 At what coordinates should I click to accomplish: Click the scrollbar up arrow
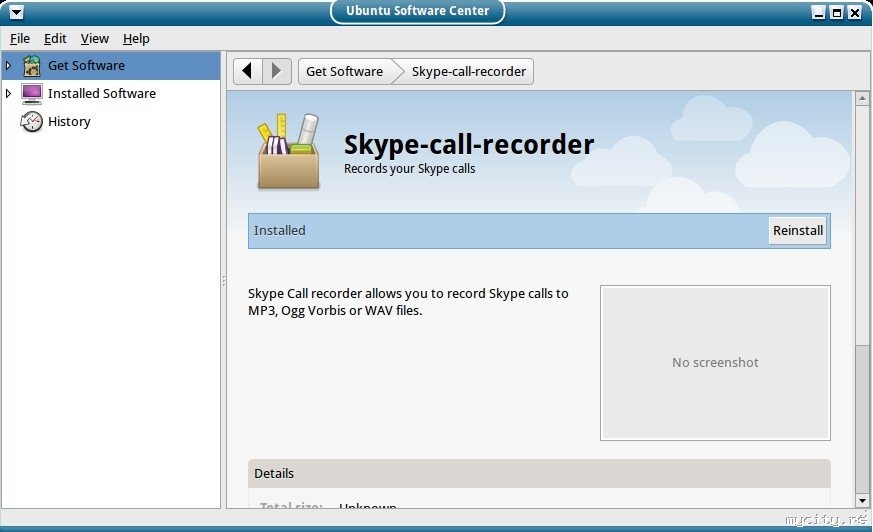point(862,98)
